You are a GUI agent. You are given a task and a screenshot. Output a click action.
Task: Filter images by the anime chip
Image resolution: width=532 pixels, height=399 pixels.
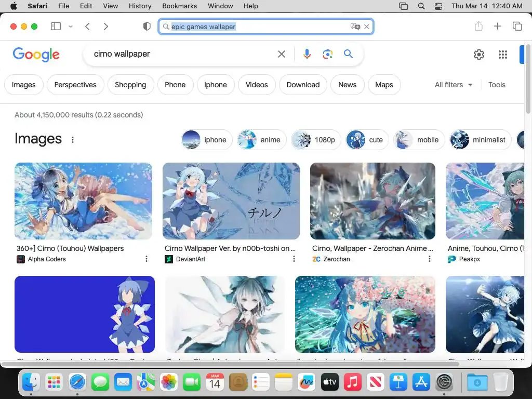[262, 140]
